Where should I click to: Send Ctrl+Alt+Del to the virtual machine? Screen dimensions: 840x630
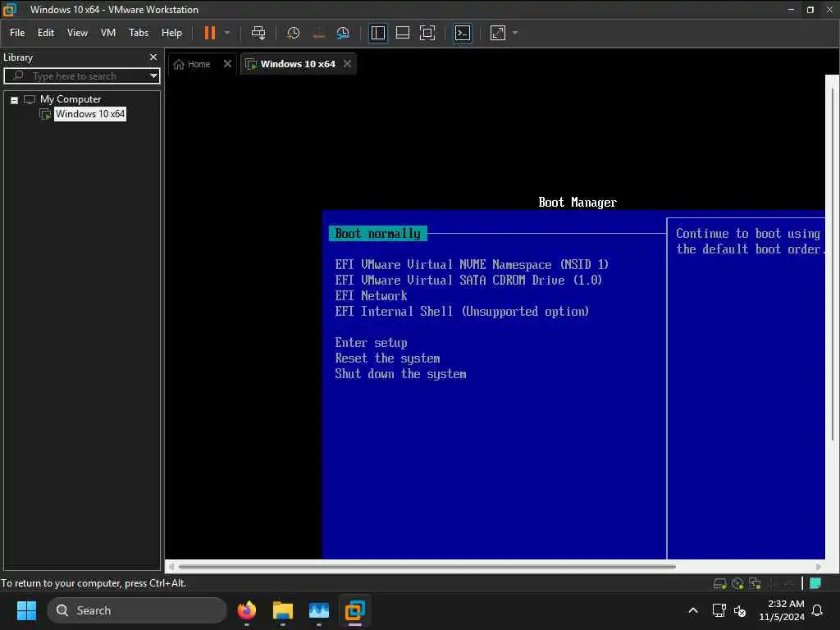258,33
